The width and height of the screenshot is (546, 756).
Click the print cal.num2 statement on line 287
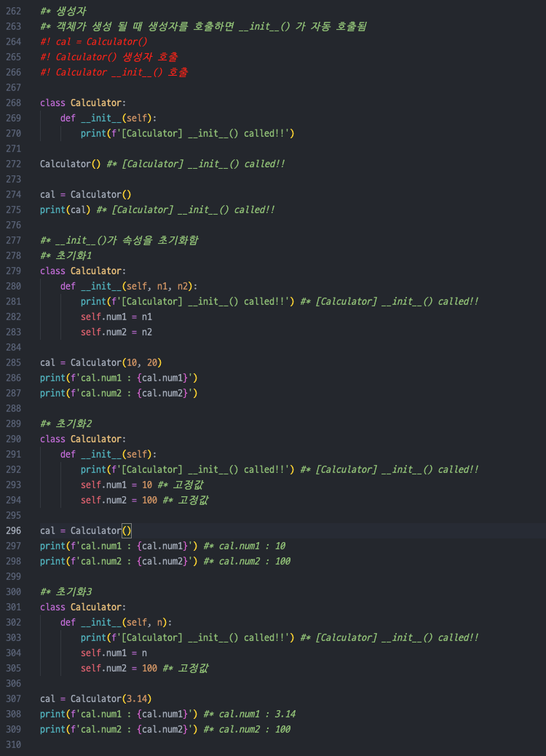(119, 394)
